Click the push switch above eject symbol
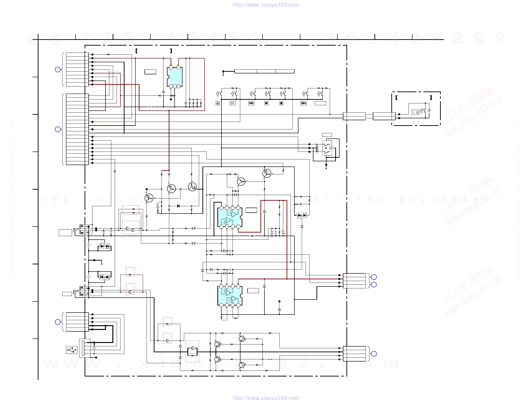Image resolution: width=532 pixels, height=400 pixels. click(219, 94)
